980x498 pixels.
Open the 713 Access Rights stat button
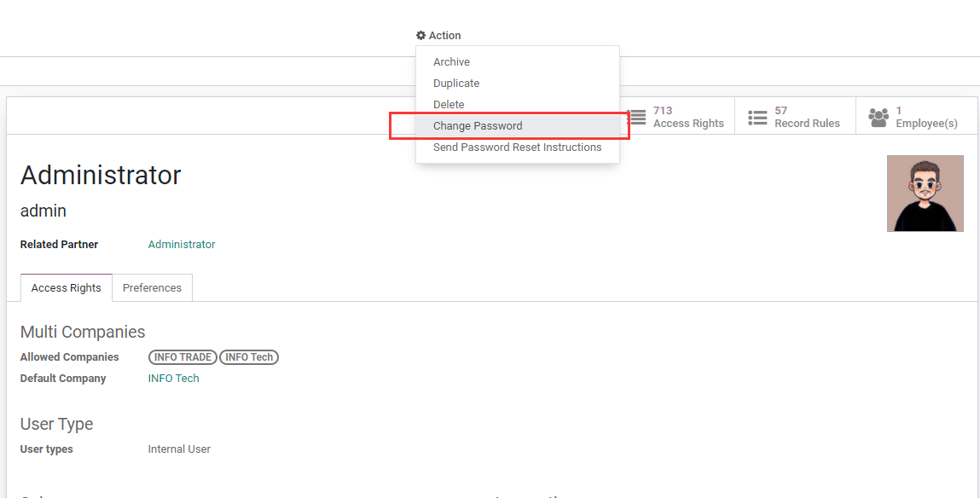coord(678,117)
